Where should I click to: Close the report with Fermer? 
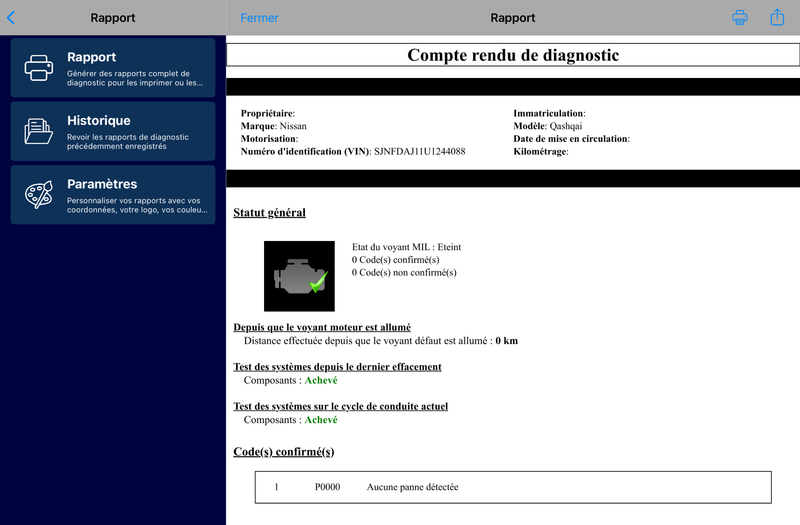tap(259, 18)
